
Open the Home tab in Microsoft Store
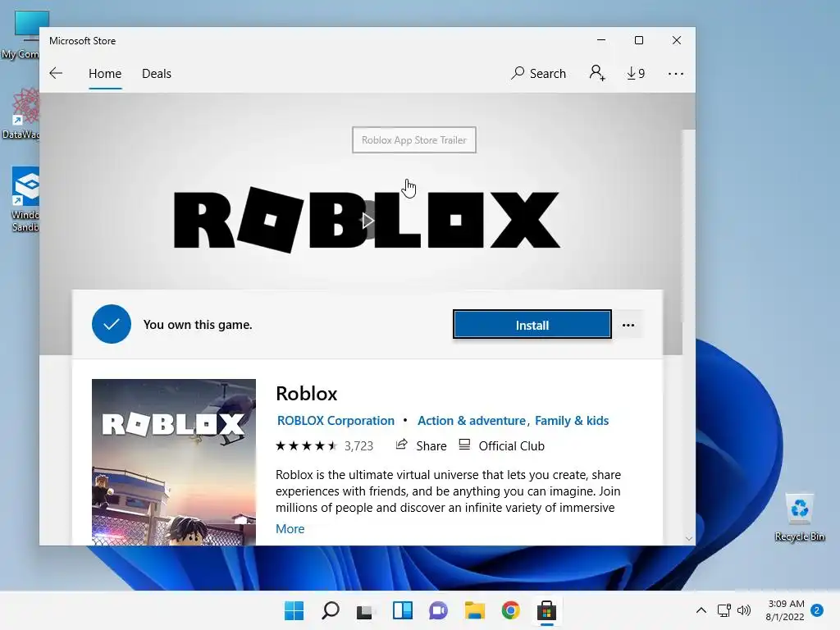tap(105, 73)
